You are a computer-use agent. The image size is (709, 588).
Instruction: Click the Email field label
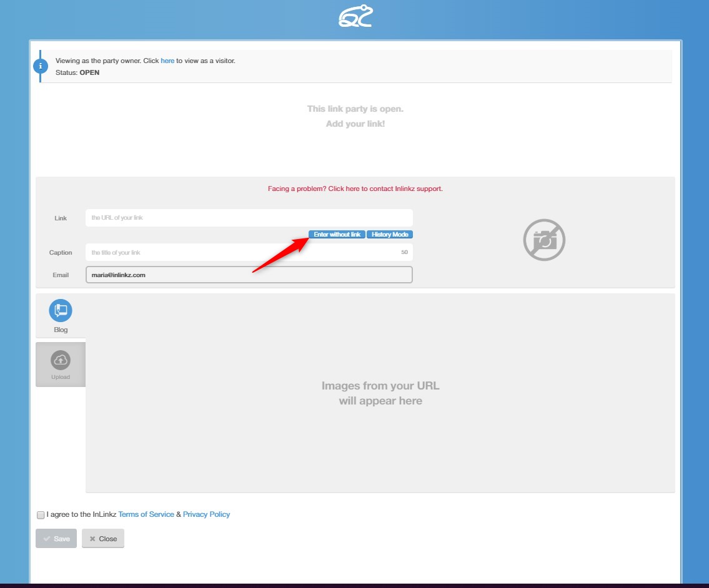[61, 275]
